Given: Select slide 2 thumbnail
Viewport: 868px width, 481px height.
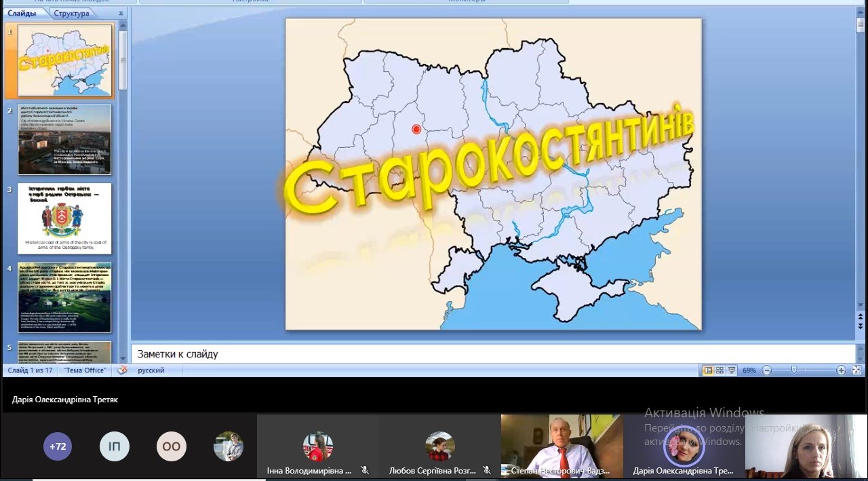Looking at the screenshot, I should 64,140.
